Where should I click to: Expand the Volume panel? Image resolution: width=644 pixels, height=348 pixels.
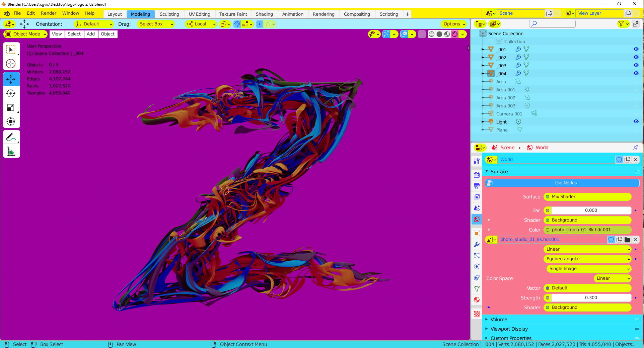click(x=499, y=320)
